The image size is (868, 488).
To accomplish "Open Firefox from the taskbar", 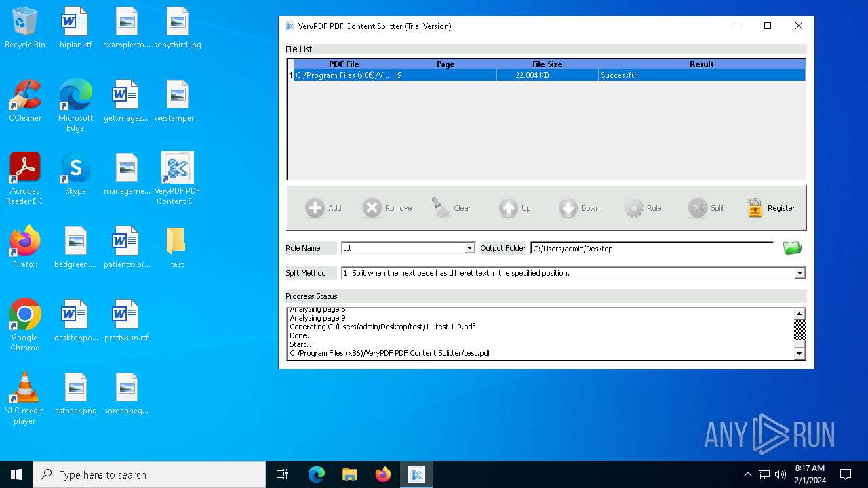I will (x=382, y=474).
